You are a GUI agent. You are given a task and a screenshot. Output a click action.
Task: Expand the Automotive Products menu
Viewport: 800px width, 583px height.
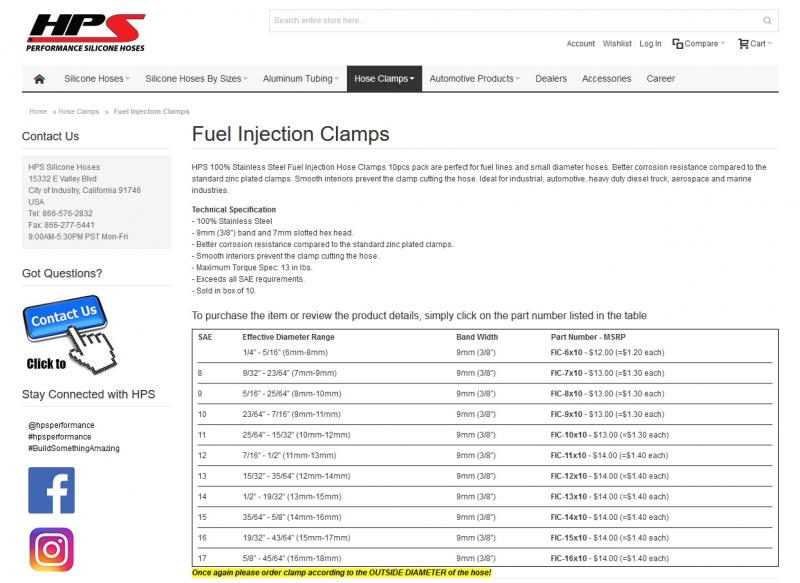pos(474,79)
